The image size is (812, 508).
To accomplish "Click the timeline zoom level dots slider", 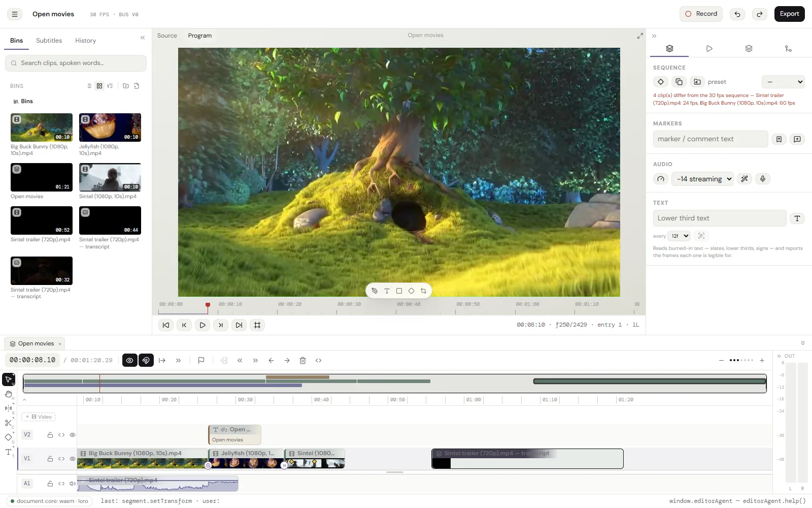I will tap(741, 360).
